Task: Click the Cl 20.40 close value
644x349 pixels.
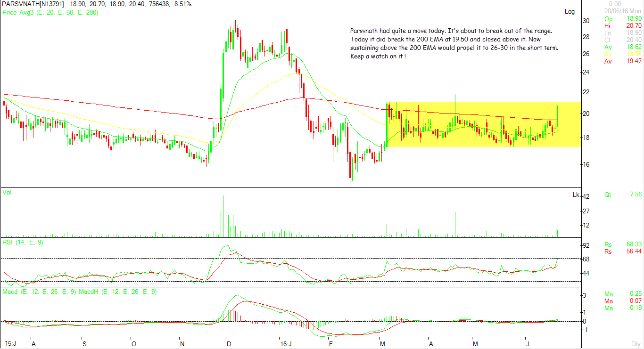Action: [635, 40]
